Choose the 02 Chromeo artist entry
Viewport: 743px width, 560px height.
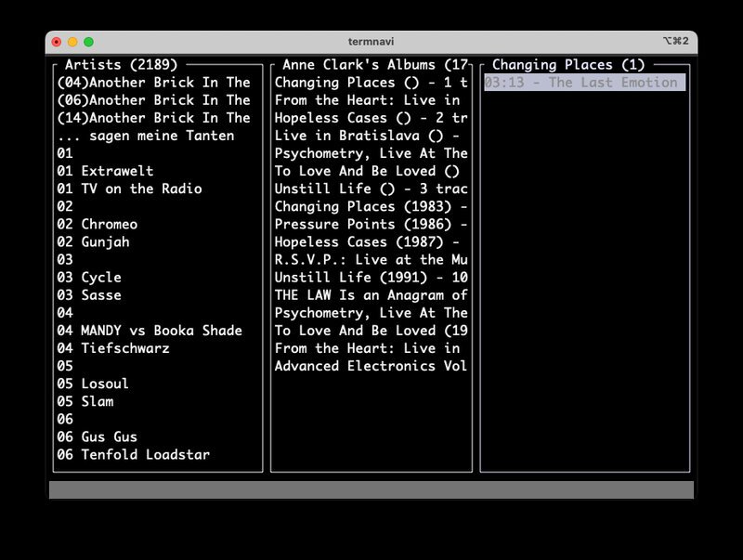(x=98, y=224)
